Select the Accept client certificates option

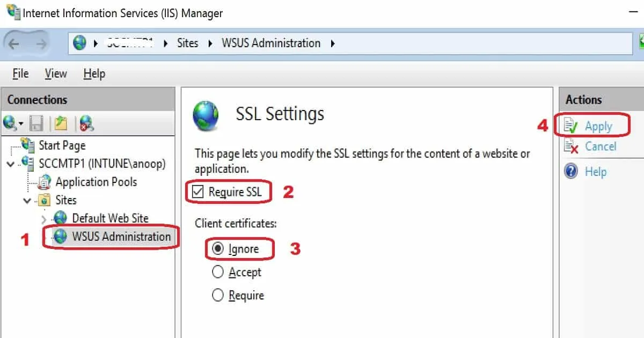point(218,273)
